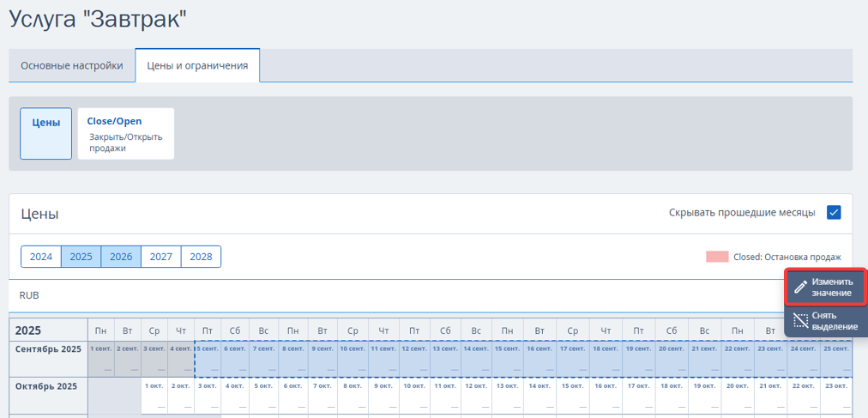Click the Closed: Остановка продаж legend text

pyautogui.click(x=787, y=257)
